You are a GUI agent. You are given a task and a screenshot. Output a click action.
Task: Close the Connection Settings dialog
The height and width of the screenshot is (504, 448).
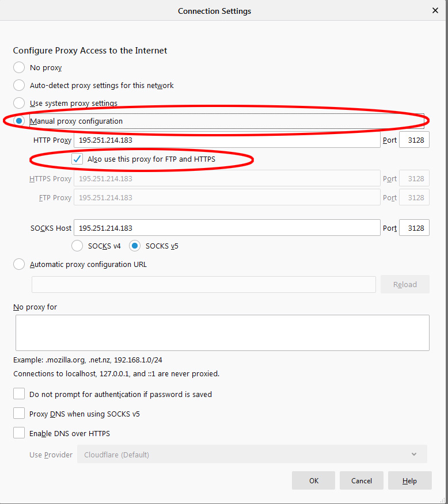pyautogui.click(x=435, y=10)
